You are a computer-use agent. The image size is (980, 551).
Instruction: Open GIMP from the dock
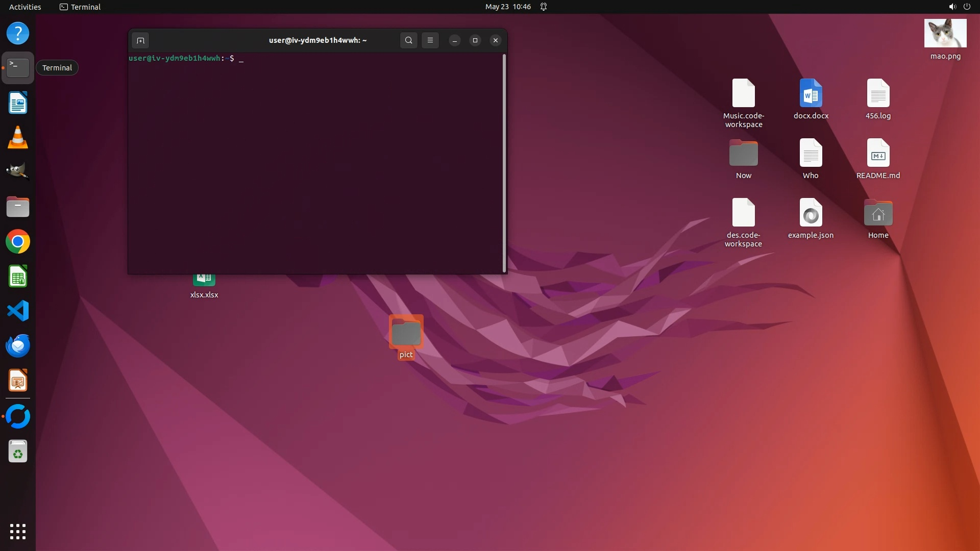18,172
